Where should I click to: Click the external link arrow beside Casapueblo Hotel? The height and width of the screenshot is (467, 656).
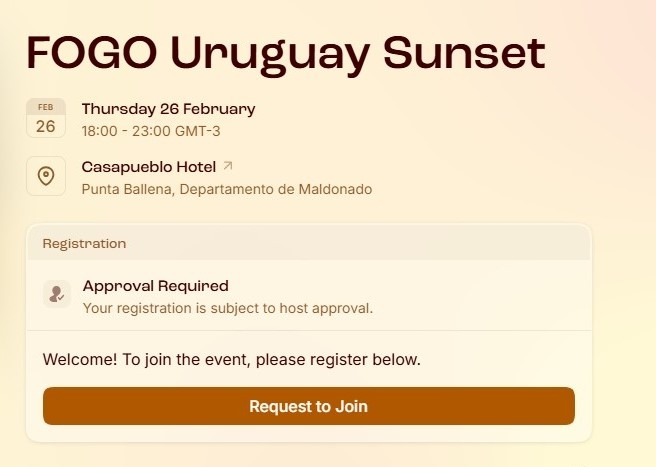[x=228, y=166]
